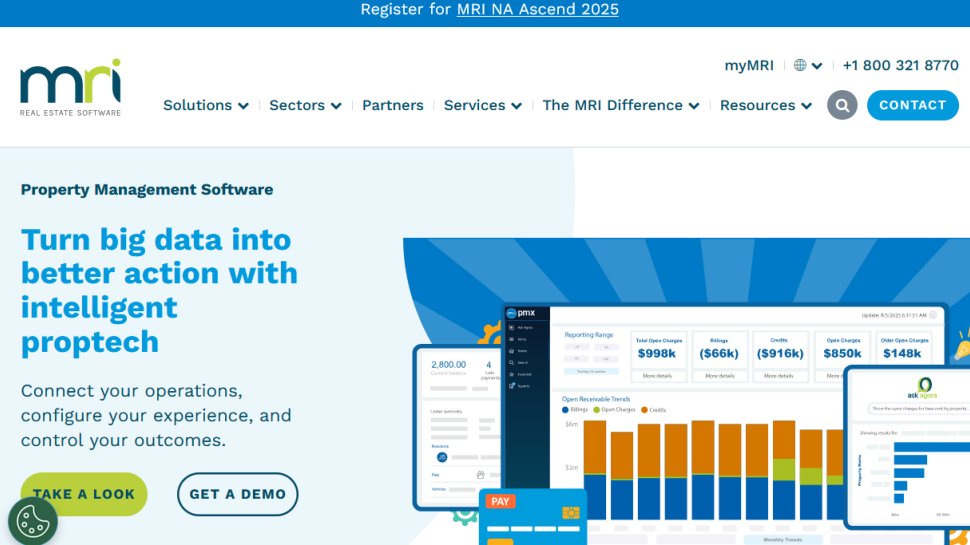The image size is (970, 545).
Task: Click the CONTACT button
Action: (912, 105)
